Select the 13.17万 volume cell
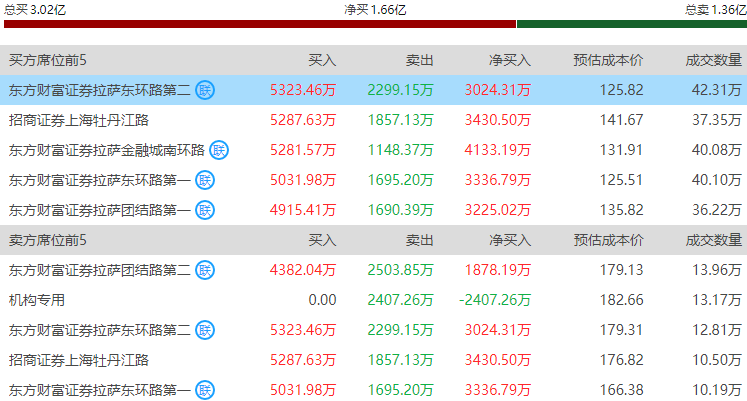The image size is (747, 401). [x=717, y=300]
